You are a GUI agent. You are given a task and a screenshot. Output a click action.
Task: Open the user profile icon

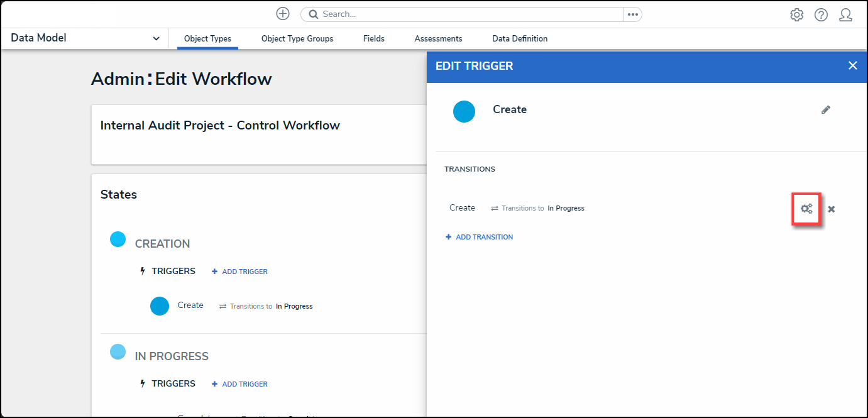point(845,15)
